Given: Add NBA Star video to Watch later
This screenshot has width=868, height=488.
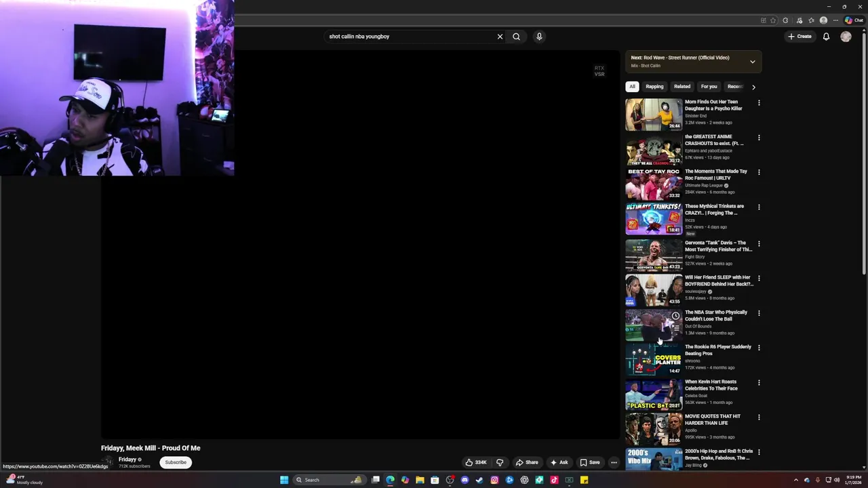Looking at the screenshot, I should pyautogui.click(x=675, y=316).
